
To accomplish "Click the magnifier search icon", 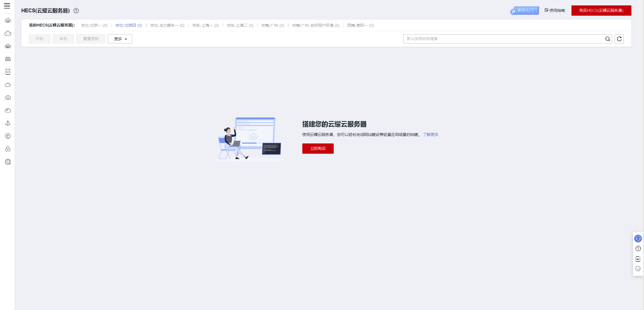I will point(607,39).
